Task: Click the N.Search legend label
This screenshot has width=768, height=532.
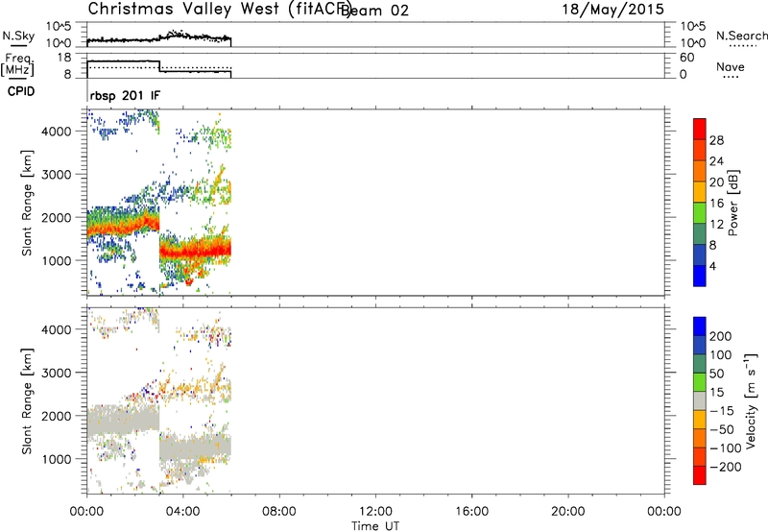Action: click(x=741, y=36)
